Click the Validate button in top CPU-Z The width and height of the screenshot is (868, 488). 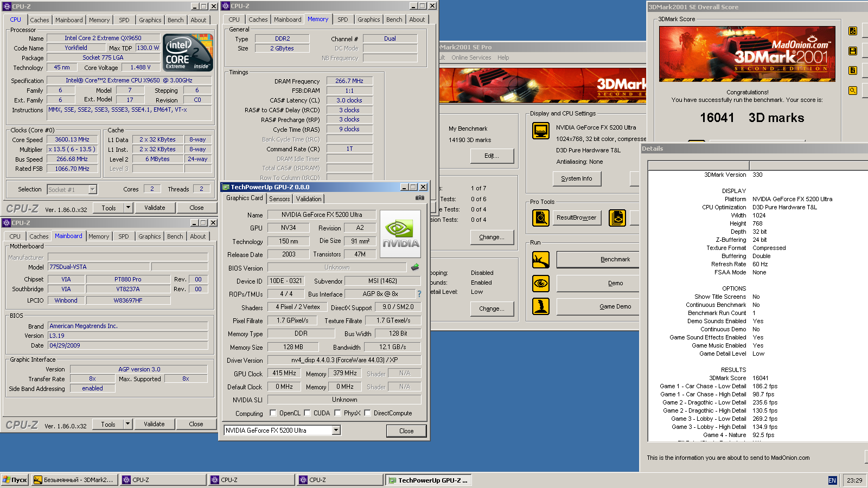155,208
